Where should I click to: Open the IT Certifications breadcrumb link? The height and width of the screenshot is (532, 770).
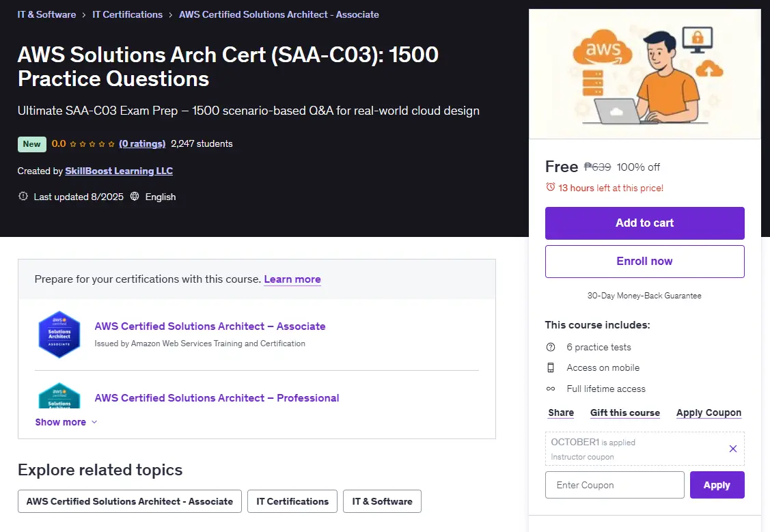[127, 15]
